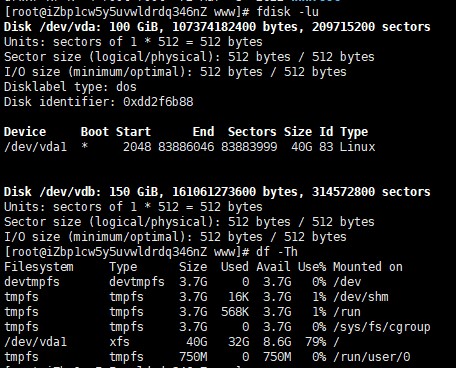Click the 'Disk /dev/vda: 100 GiB' heading
Viewport: 456px width, 368px height.
point(84,27)
